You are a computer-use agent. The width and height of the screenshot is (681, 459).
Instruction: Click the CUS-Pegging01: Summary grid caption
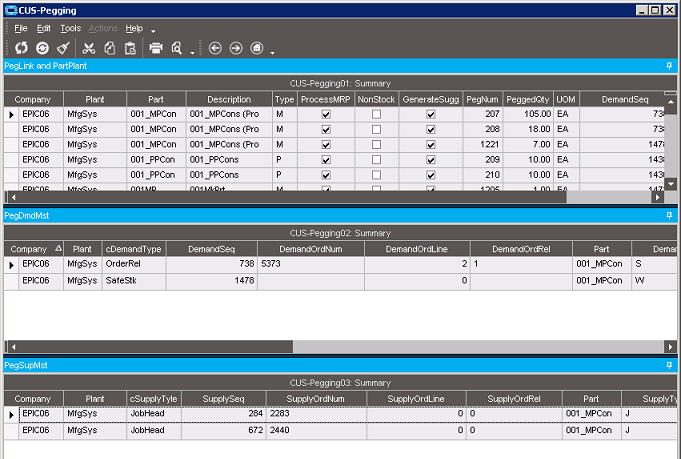340,83
